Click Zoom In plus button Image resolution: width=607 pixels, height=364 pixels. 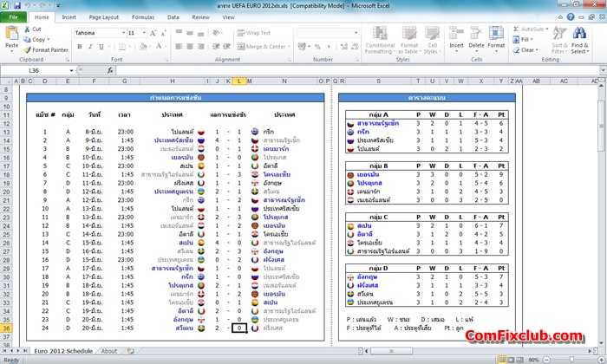601,360
